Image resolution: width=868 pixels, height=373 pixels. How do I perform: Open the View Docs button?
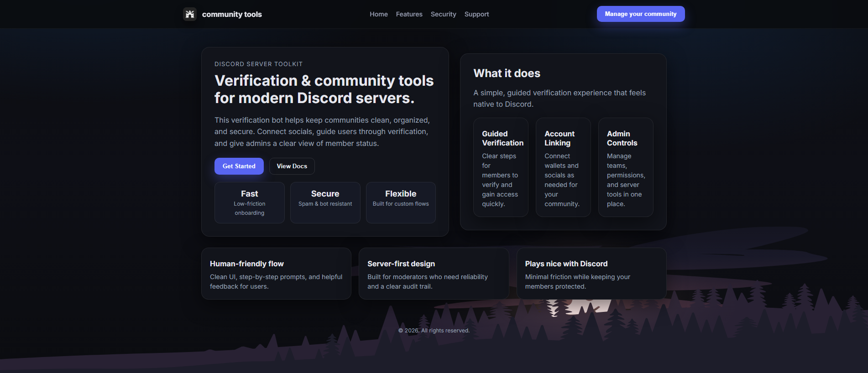[292, 166]
